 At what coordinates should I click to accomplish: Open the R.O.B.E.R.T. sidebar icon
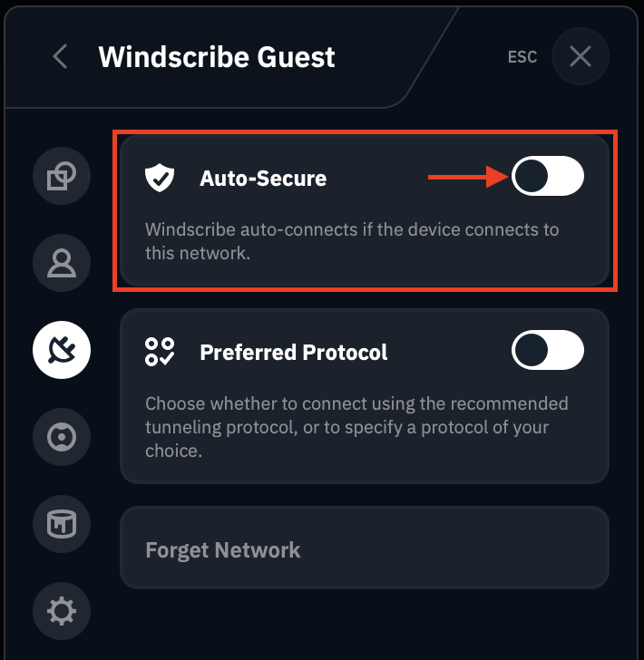[62, 438]
